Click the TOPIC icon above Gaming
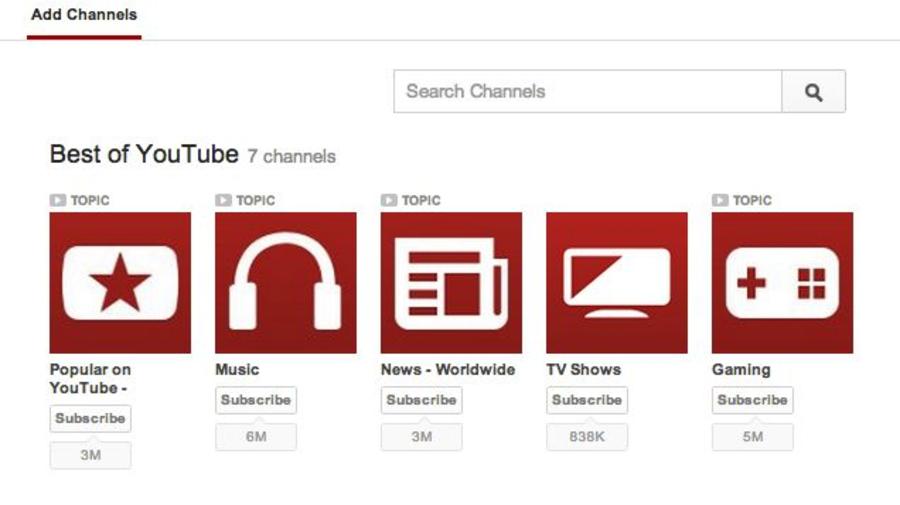900x505 pixels. pyautogui.click(x=720, y=200)
